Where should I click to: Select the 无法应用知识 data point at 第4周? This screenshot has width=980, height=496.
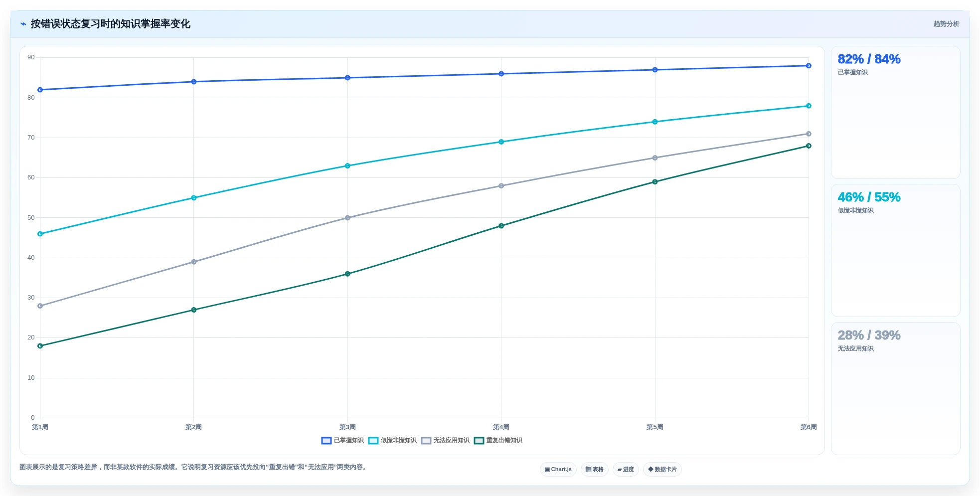pos(501,186)
